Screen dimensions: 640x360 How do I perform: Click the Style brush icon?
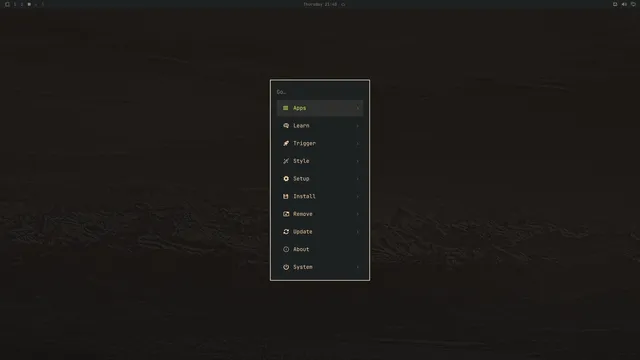pyautogui.click(x=286, y=161)
